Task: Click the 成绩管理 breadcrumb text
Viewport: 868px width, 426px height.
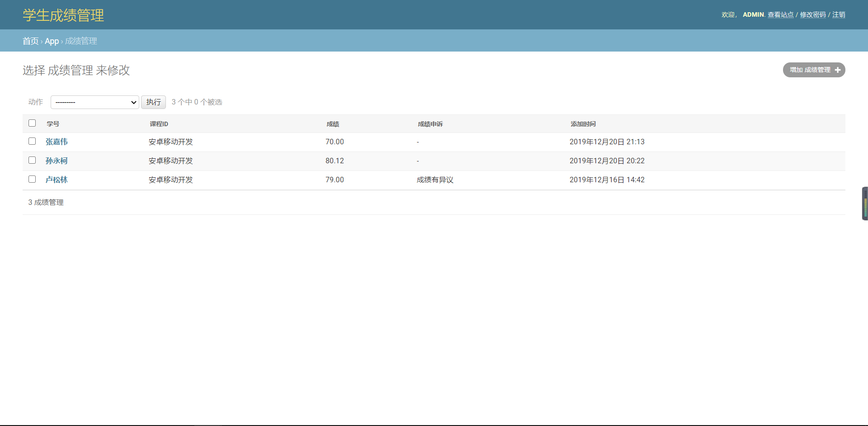Action: (81, 41)
